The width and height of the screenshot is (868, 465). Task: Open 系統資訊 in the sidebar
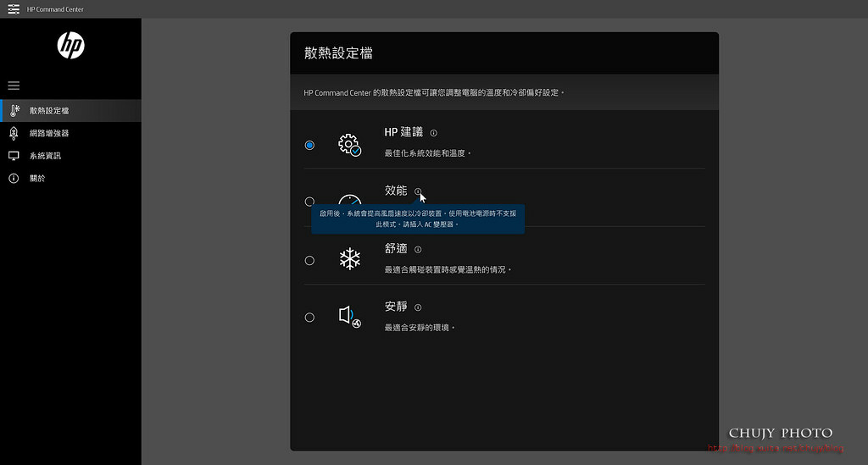(x=71, y=156)
